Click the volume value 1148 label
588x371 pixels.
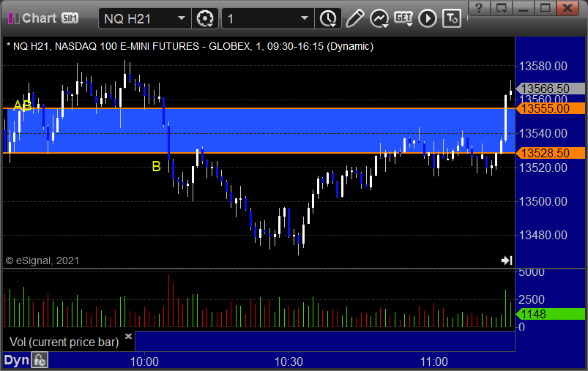point(550,314)
